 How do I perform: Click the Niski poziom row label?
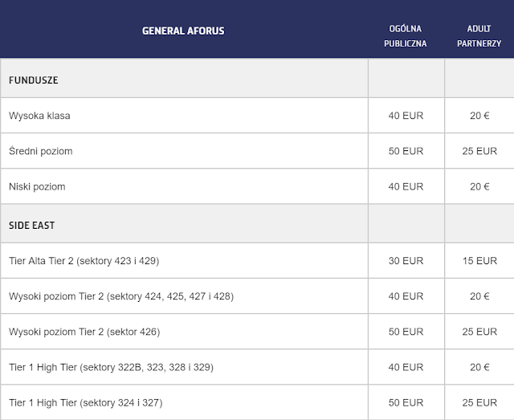[x=37, y=186]
